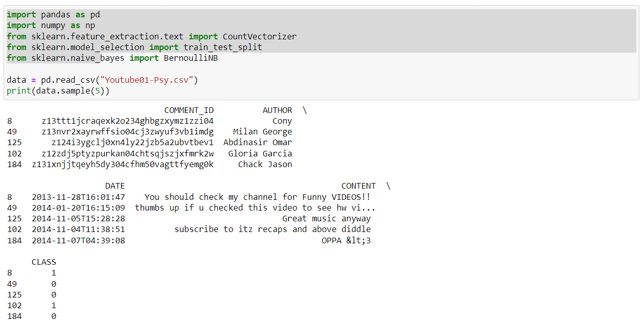Click the comment 'Great music anyway'
This screenshot has height=322, width=644.
pyautogui.click(x=327, y=218)
